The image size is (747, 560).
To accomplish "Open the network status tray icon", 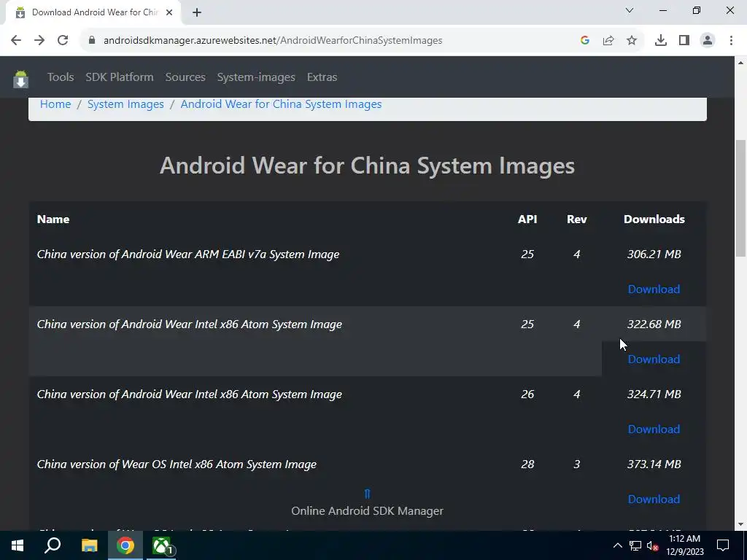I will click(635, 545).
